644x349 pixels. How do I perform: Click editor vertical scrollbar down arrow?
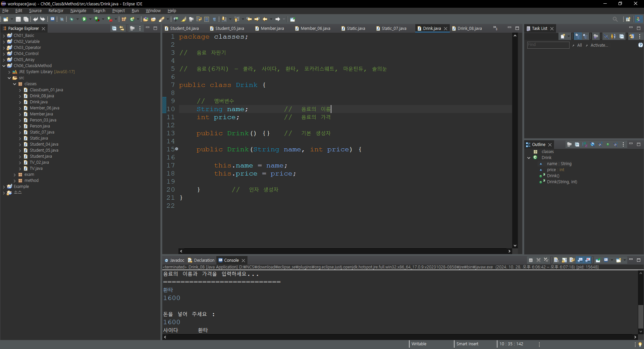point(515,246)
